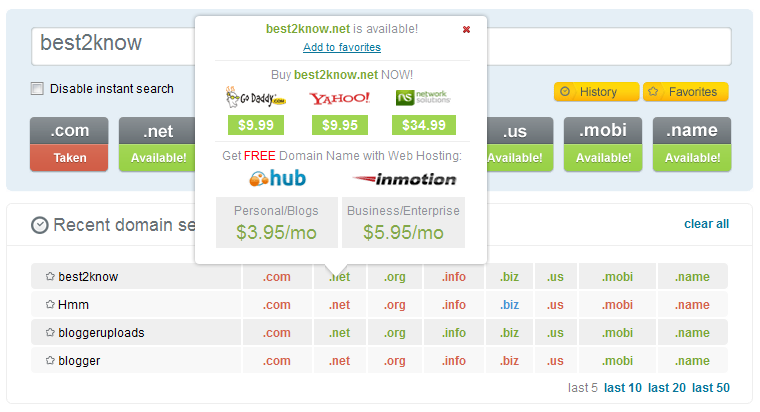Click .net in blogger row
Image resolution: width=760 pixels, height=412 pixels.
click(339, 361)
